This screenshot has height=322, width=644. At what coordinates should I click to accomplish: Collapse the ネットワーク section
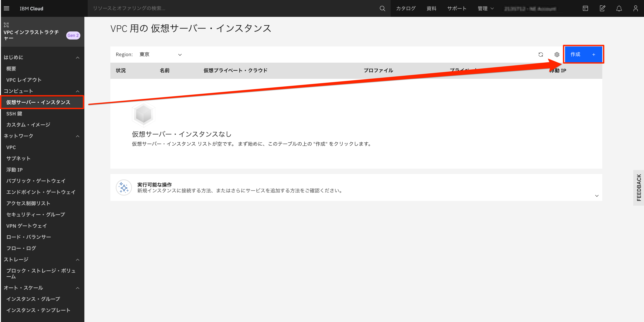[77, 136]
